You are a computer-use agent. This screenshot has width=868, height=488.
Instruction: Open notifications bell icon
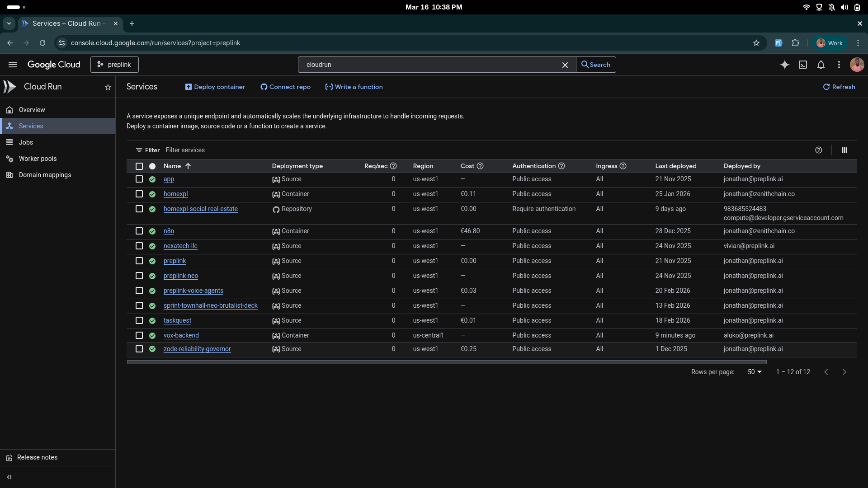click(x=821, y=65)
